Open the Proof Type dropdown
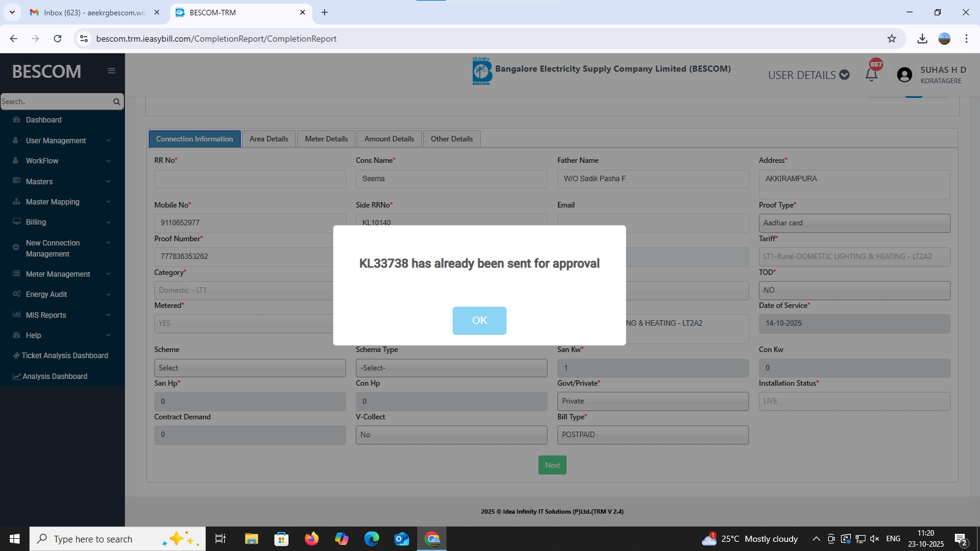Image resolution: width=980 pixels, height=551 pixels. (x=854, y=223)
